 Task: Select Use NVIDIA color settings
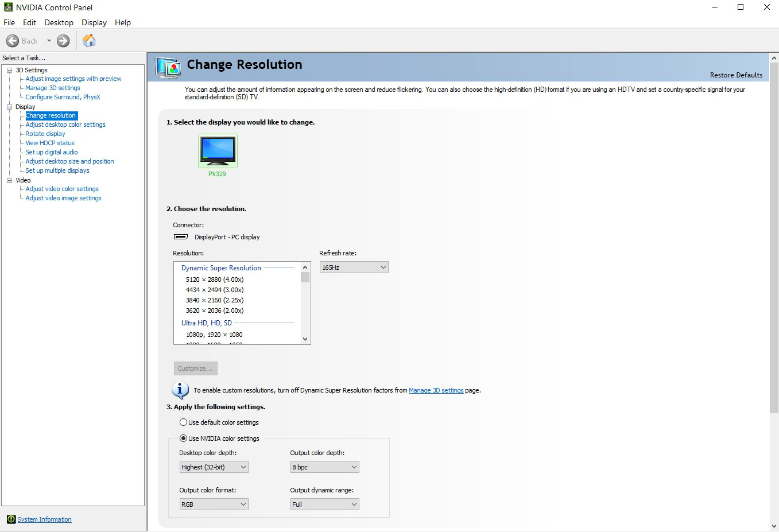183,438
